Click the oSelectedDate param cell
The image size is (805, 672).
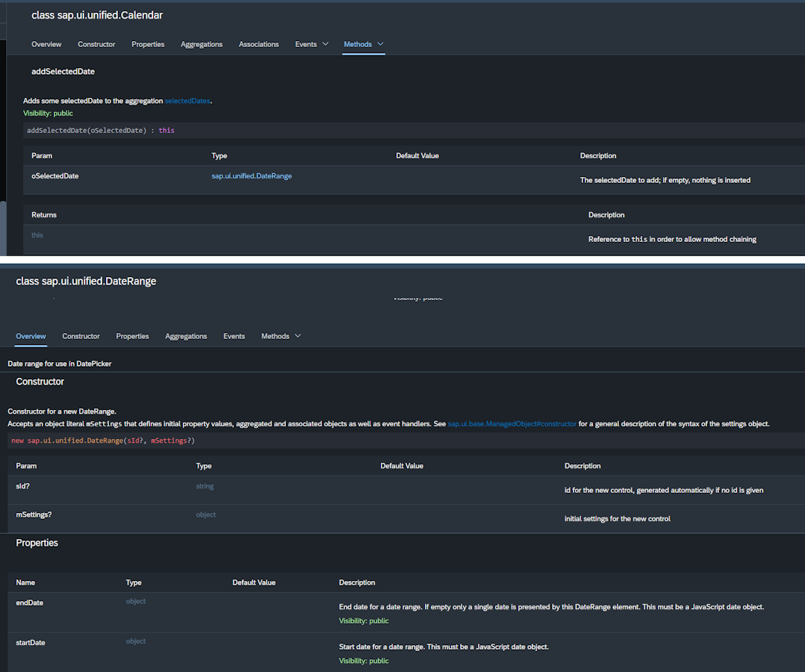55,175
